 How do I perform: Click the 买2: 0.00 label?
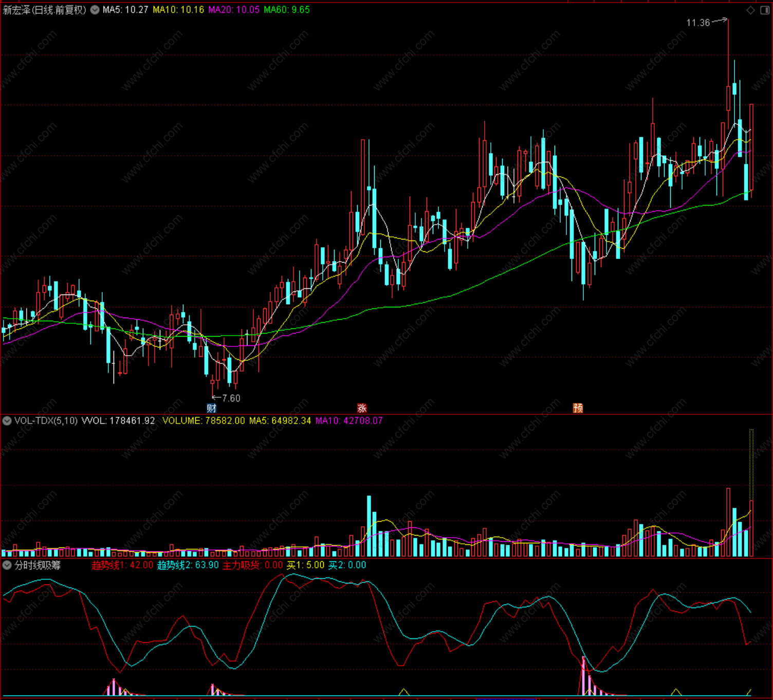pos(347,565)
